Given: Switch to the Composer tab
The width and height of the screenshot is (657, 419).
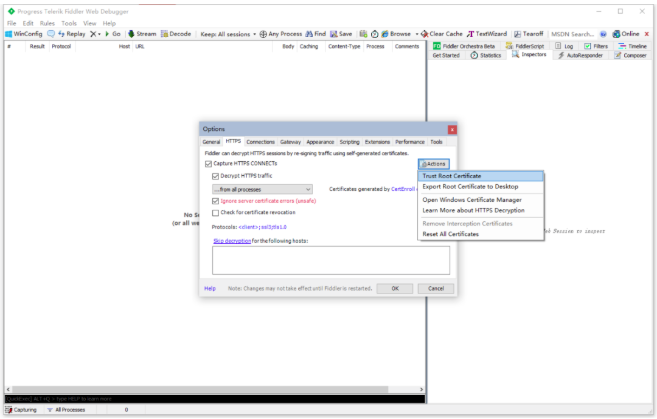Looking at the screenshot, I should [x=631, y=55].
